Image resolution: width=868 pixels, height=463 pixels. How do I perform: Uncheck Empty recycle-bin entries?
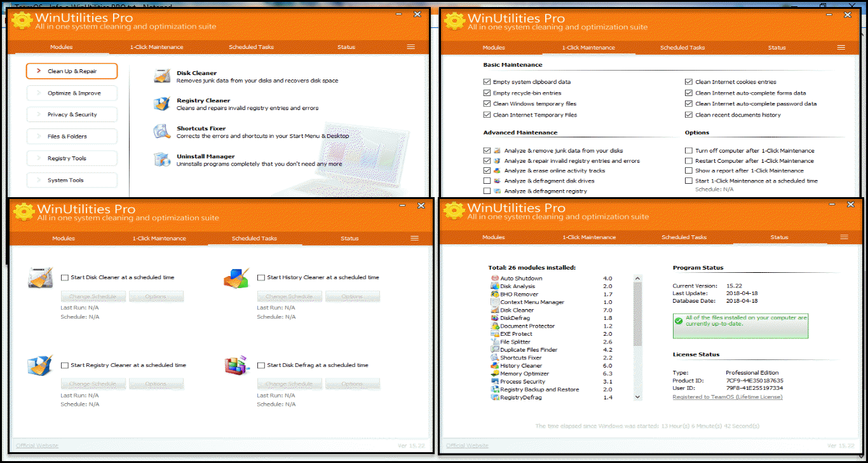click(487, 93)
